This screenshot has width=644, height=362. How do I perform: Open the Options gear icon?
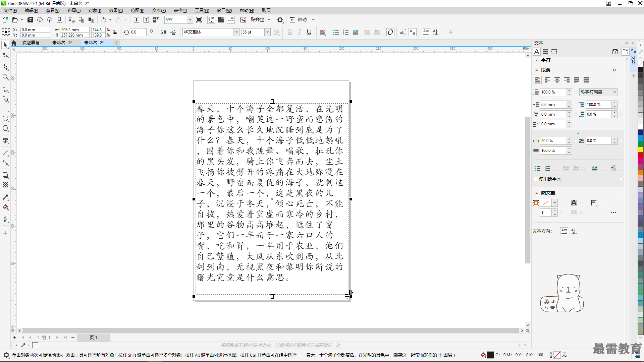pos(280,20)
